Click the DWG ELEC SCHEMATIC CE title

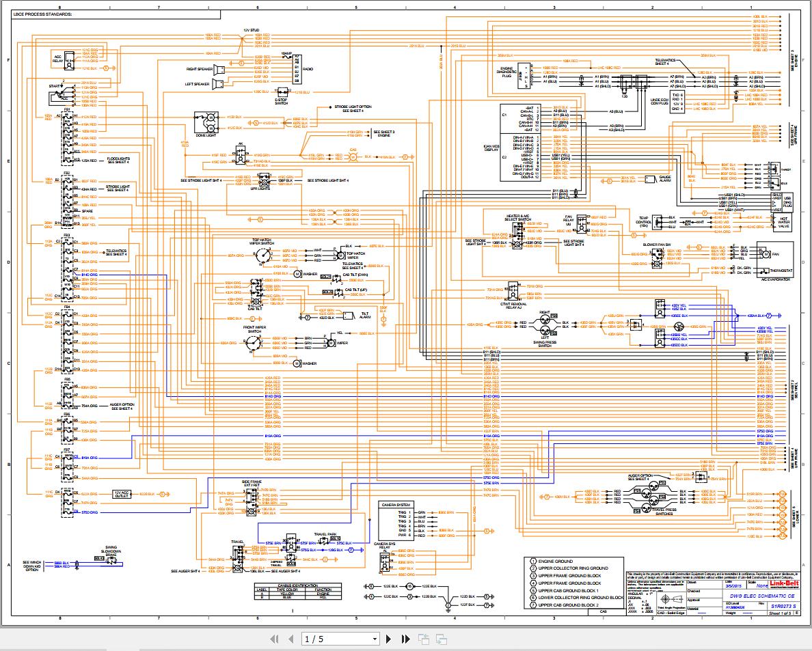tap(762, 596)
